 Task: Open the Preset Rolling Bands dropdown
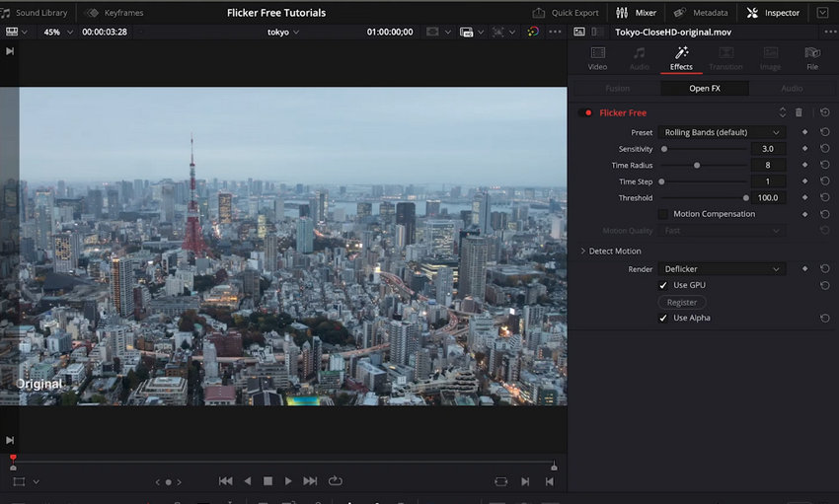tap(722, 132)
